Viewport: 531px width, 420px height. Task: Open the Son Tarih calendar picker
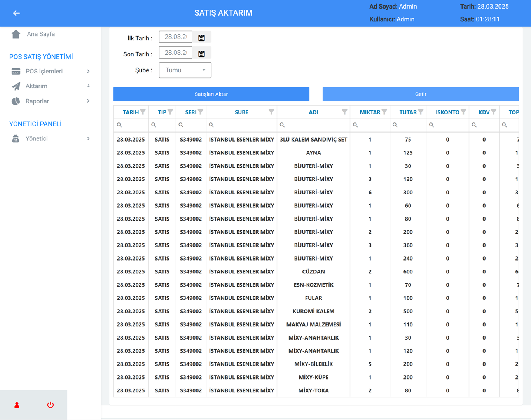point(201,54)
